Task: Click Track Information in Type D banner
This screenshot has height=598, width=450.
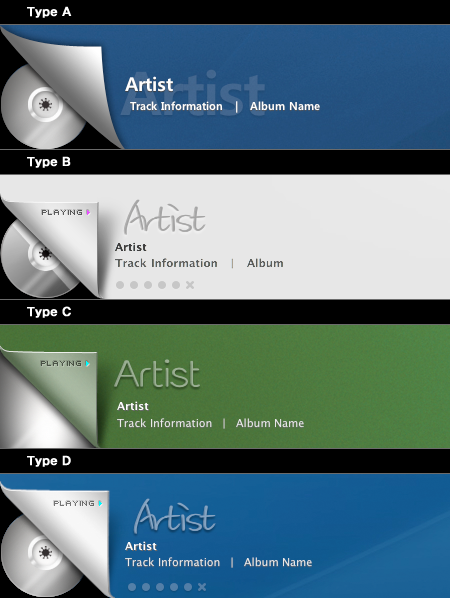Action: pyautogui.click(x=173, y=562)
